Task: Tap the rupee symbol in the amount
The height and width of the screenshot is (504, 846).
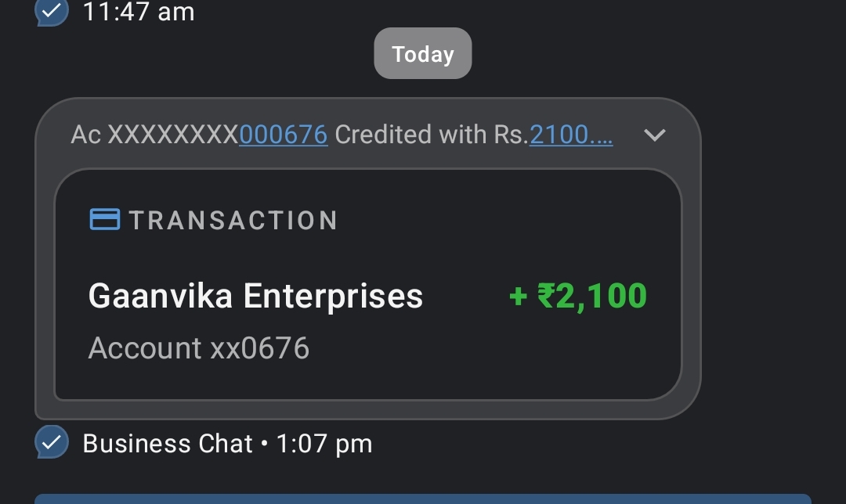Action: pos(546,297)
